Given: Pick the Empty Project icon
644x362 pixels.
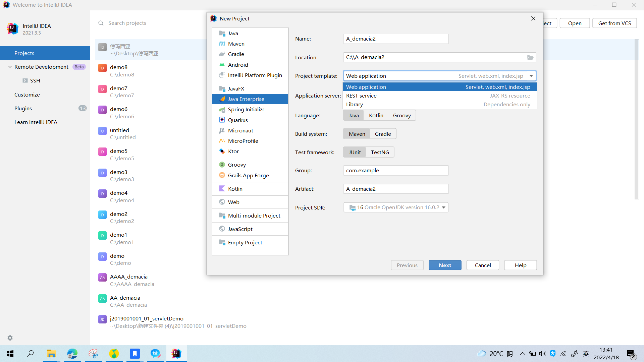Looking at the screenshot, I should click(x=222, y=242).
